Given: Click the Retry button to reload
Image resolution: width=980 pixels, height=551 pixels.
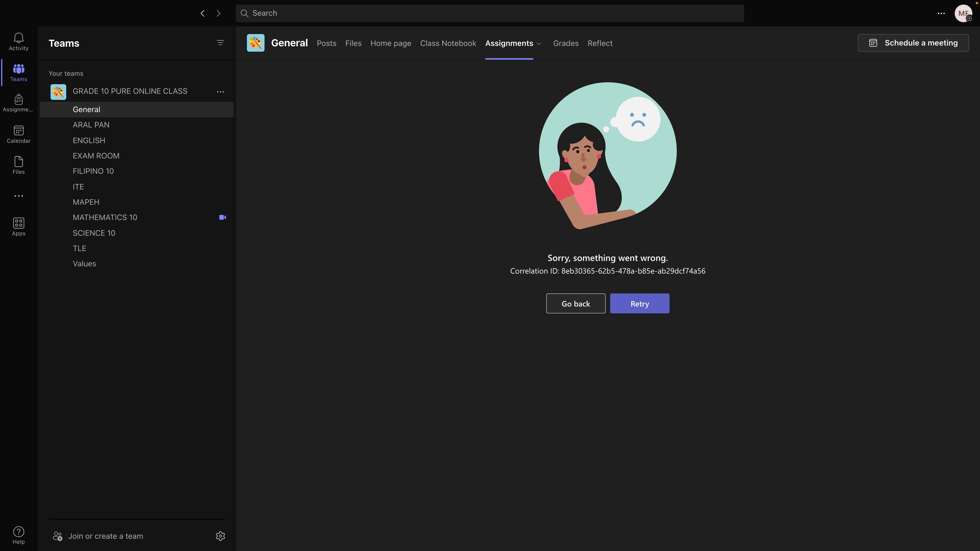Looking at the screenshot, I should coord(639,303).
